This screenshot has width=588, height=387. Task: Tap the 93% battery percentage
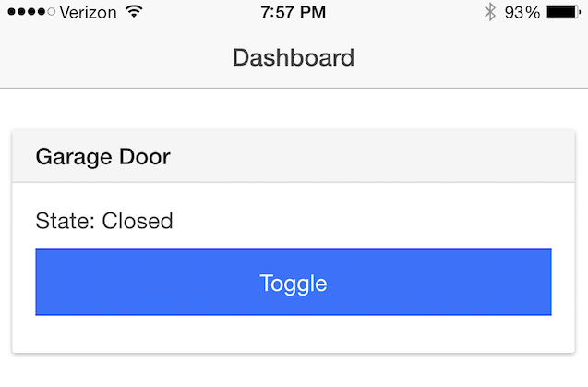[522, 12]
